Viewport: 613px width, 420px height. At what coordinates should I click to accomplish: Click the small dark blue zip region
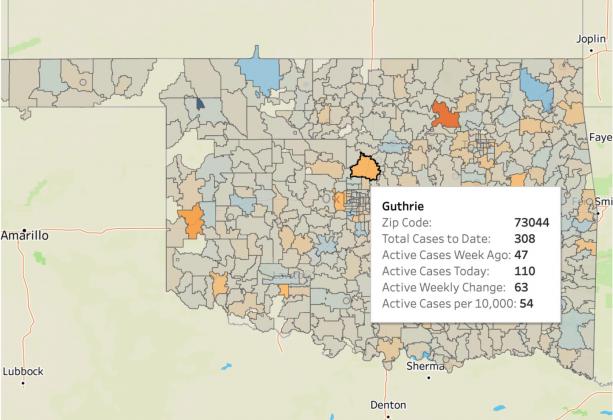point(200,104)
